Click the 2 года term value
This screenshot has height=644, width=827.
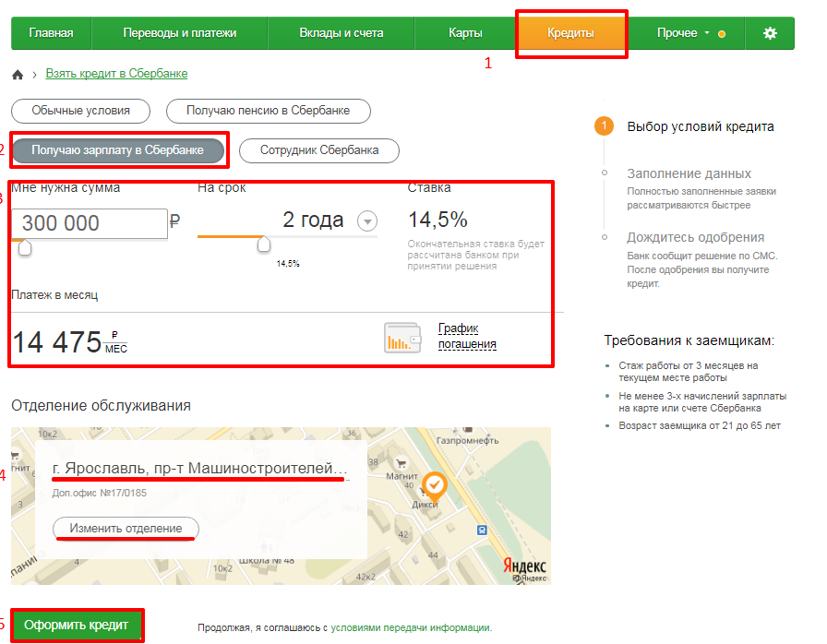[x=313, y=220]
